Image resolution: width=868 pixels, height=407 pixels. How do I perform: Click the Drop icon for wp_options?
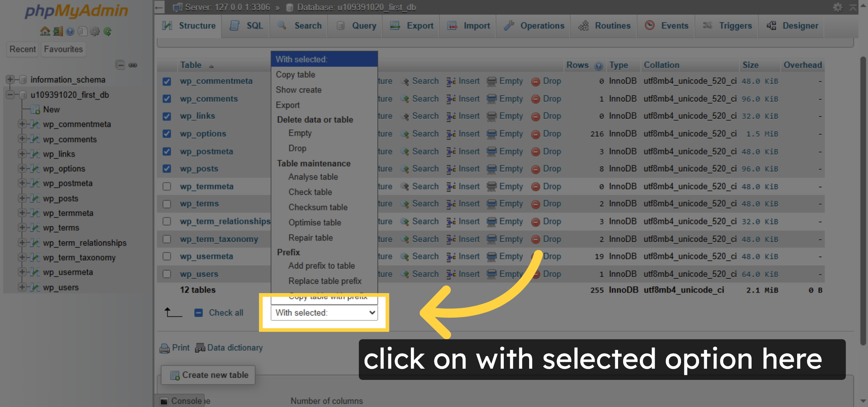coord(536,134)
